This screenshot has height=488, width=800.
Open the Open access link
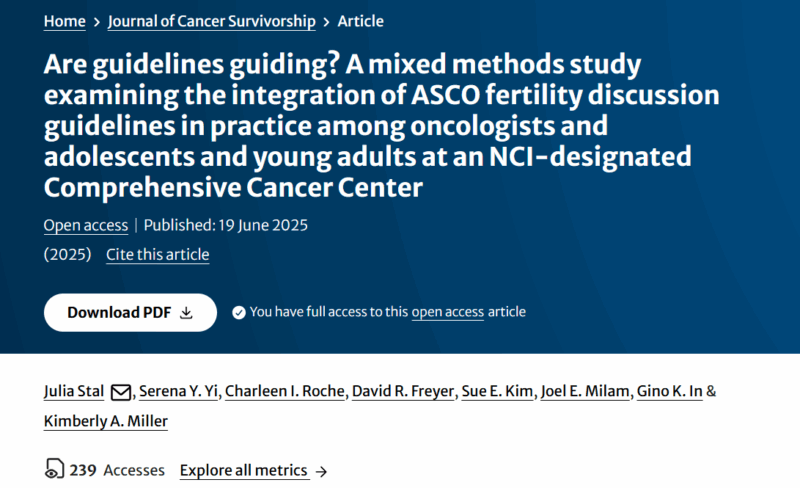86,225
